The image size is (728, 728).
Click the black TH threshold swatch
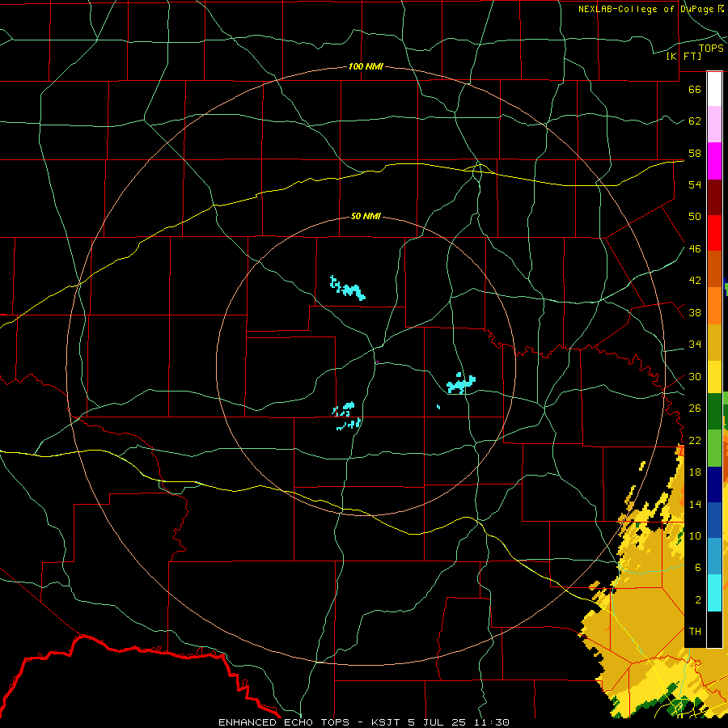coord(714,629)
